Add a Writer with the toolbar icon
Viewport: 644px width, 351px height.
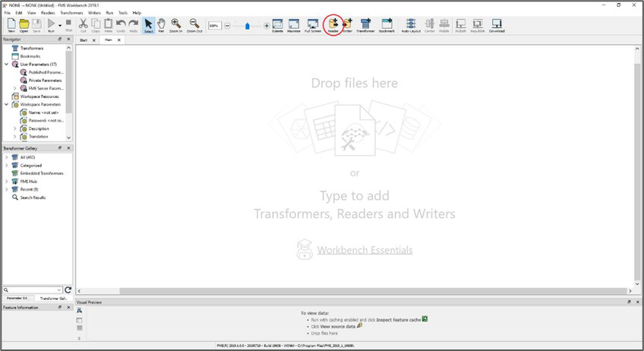tap(348, 26)
